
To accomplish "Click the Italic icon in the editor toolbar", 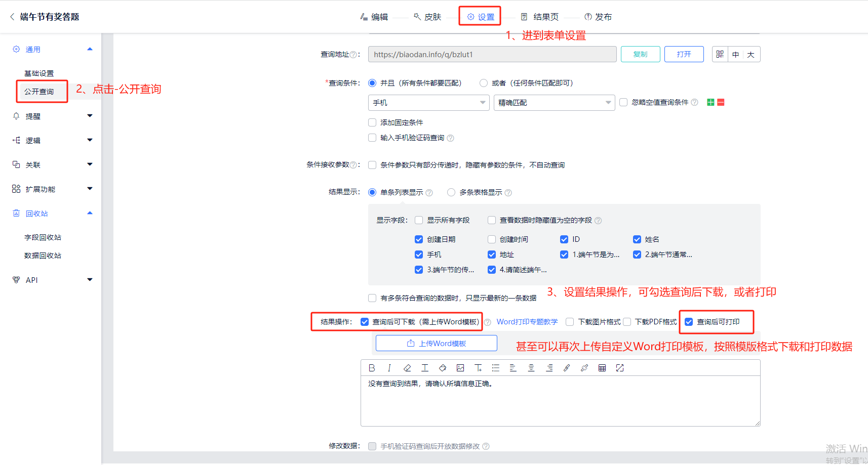I will click(x=389, y=368).
